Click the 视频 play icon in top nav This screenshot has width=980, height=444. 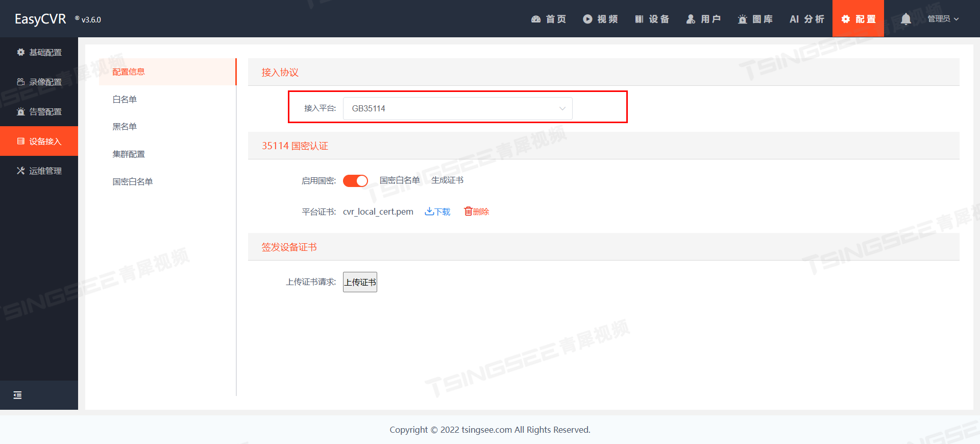coord(587,19)
